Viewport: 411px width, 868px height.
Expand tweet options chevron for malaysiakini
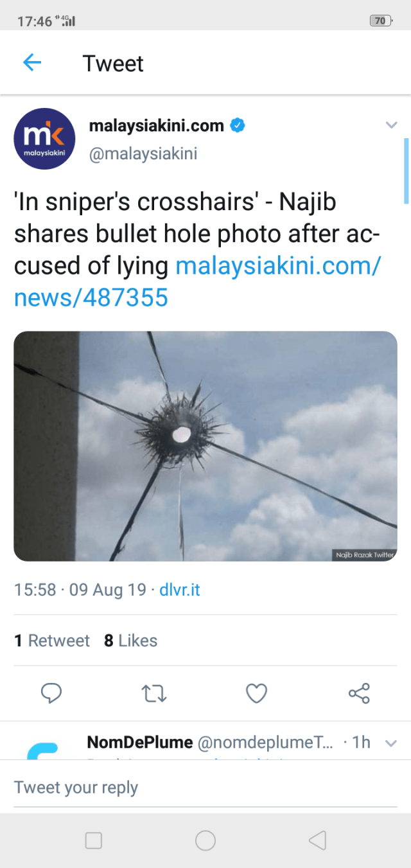coord(391,125)
